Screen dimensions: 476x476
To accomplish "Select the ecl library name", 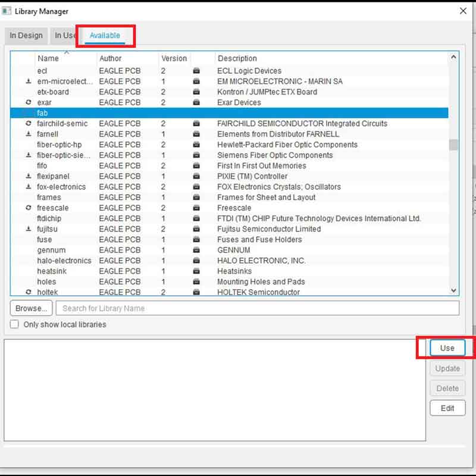I will [42, 71].
